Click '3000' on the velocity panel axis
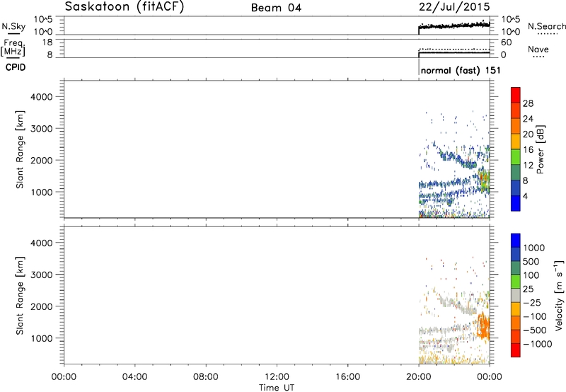 click(42, 275)
